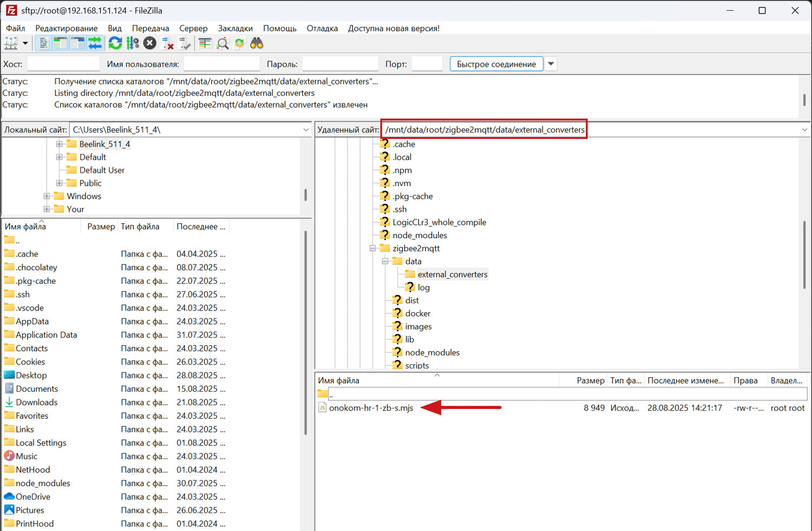Toggle directory comparison icon

coord(222,43)
